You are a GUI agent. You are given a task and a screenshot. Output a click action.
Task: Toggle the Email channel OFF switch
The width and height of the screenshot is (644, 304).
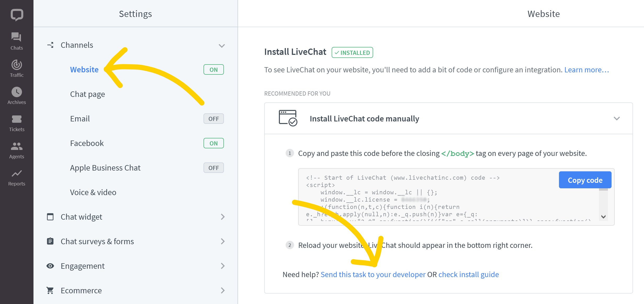[213, 119]
